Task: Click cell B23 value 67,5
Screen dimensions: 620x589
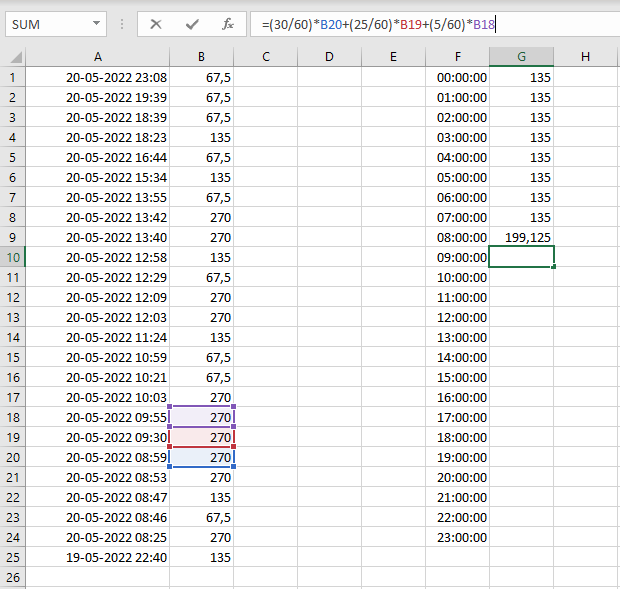Action: (202, 517)
